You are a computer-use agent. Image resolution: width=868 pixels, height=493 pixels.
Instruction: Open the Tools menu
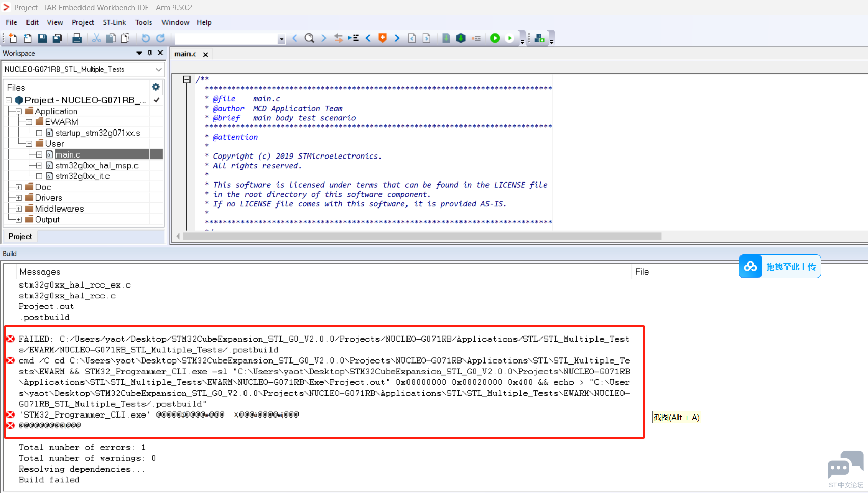point(144,22)
